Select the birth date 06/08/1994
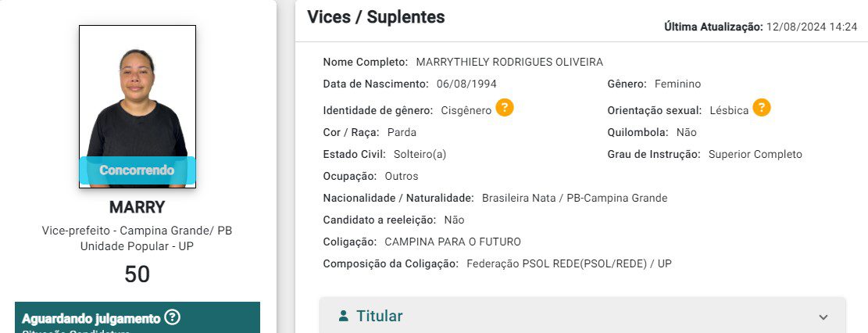This screenshot has width=868, height=333. (x=466, y=84)
